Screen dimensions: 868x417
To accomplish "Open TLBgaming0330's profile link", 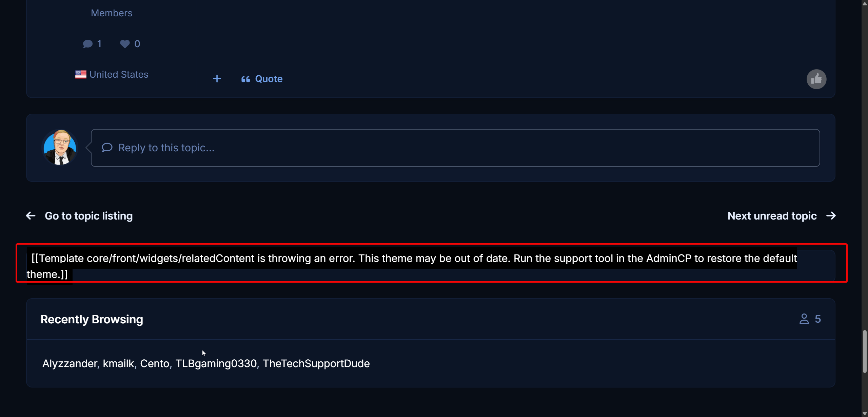I will (216, 363).
